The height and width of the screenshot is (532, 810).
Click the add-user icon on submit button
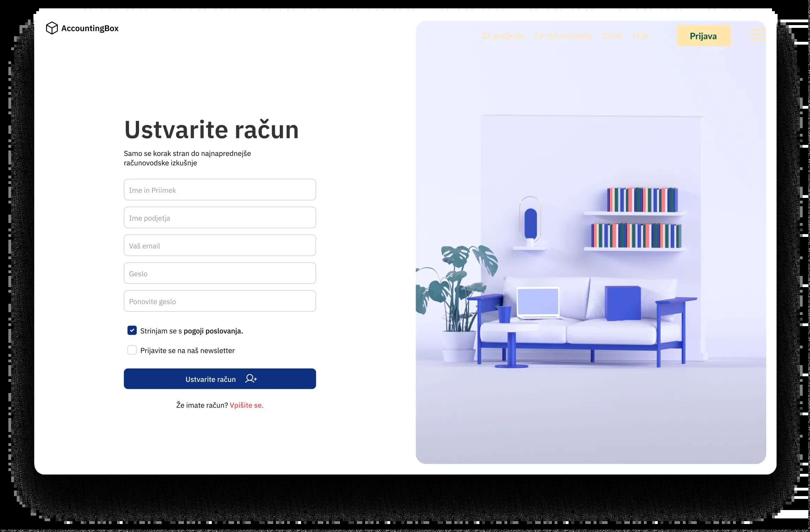tap(251, 379)
